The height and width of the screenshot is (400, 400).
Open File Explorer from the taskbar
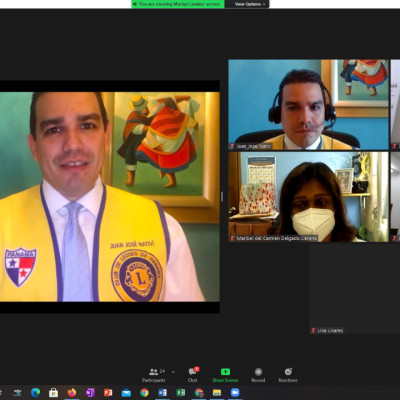217,392
